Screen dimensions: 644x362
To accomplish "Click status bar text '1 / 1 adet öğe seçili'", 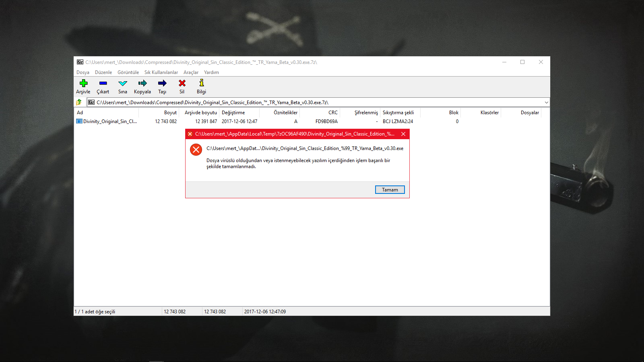I will (95, 312).
